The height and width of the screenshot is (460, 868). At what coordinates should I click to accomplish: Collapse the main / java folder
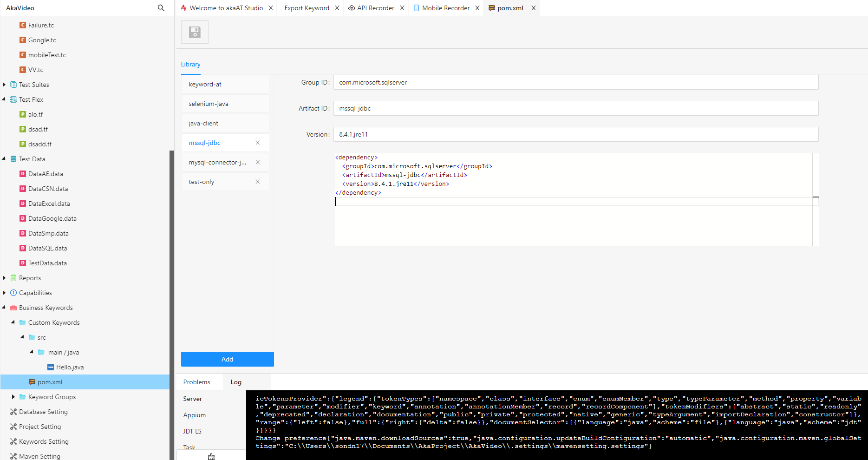tap(32, 352)
